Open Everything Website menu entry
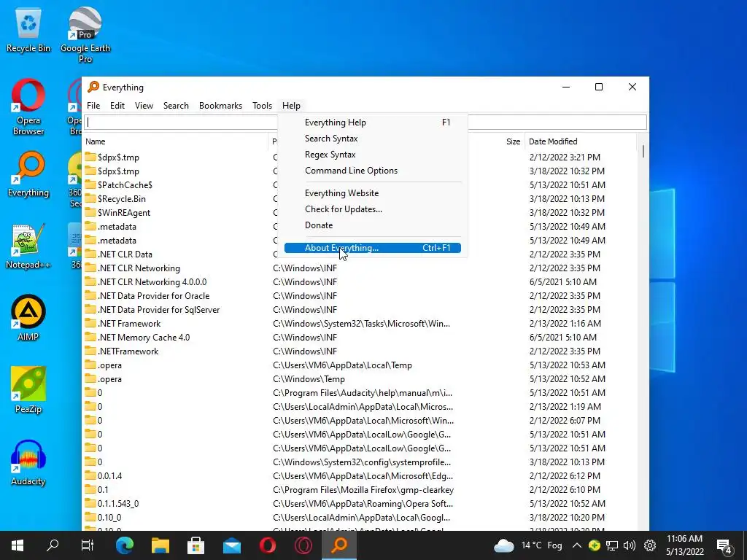747x560 pixels. (373, 193)
